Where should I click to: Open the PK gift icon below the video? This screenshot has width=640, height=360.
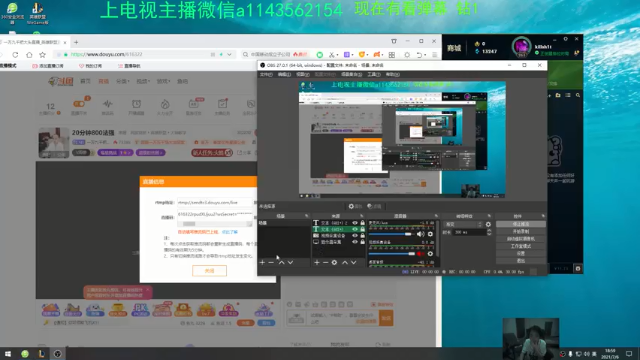(x=140, y=310)
